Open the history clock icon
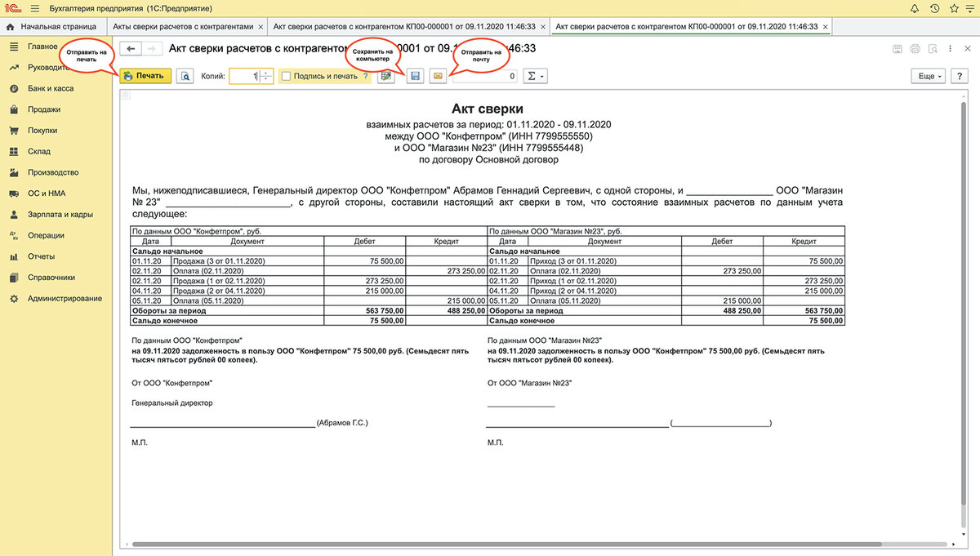980x556 pixels. click(934, 8)
